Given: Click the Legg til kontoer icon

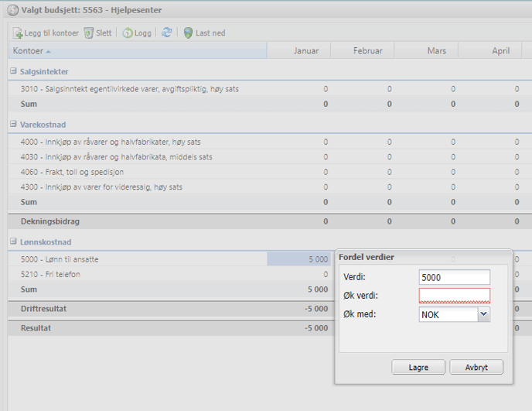Looking at the screenshot, I should (x=18, y=33).
